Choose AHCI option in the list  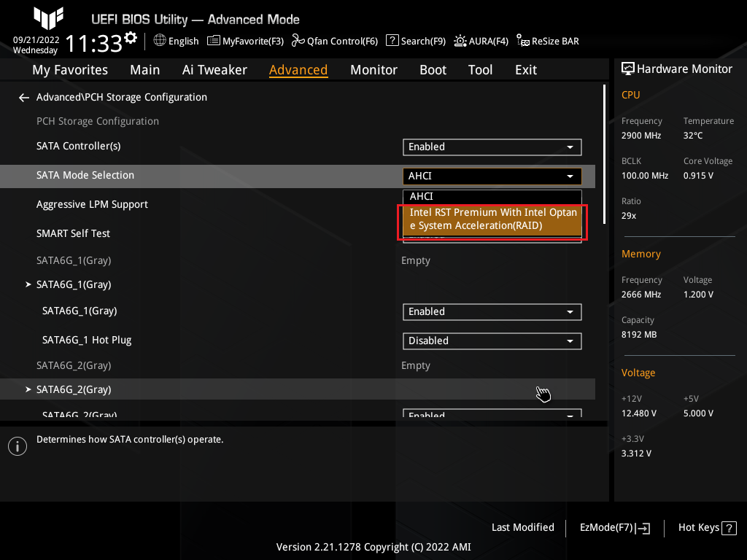click(492, 197)
